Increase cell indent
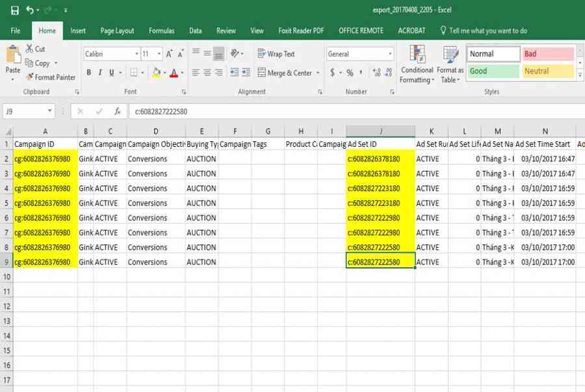Screen dimensions: 585x392 (246, 72)
